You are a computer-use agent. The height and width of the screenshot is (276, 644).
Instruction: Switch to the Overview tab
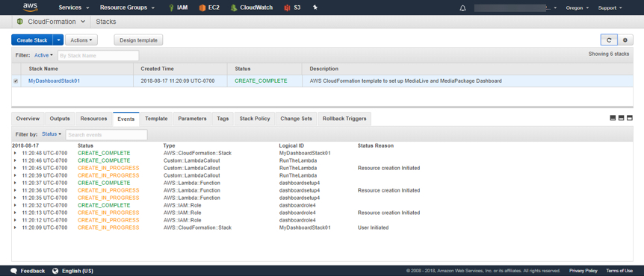(28, 119)
